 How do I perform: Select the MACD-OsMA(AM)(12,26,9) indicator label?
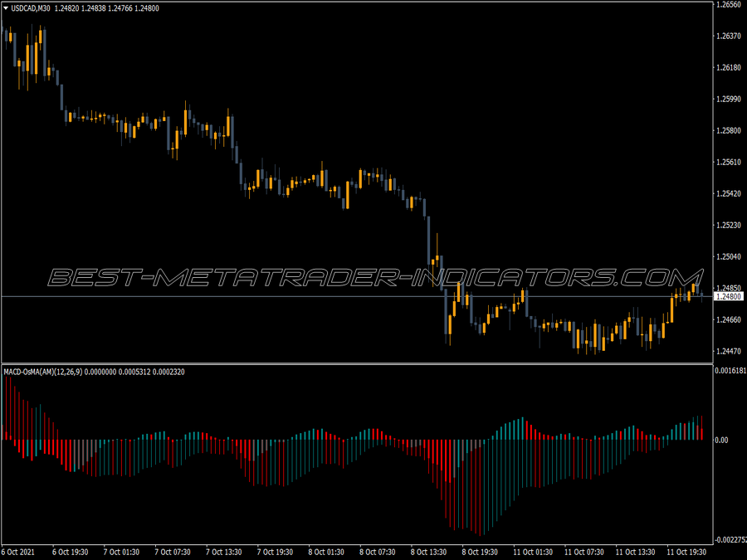[x=43, y=372]
